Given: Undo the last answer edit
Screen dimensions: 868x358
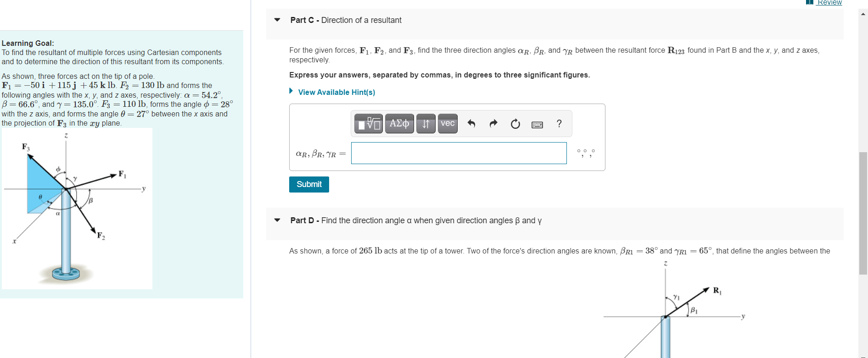Looking at the screenshot, I should 471,123.
